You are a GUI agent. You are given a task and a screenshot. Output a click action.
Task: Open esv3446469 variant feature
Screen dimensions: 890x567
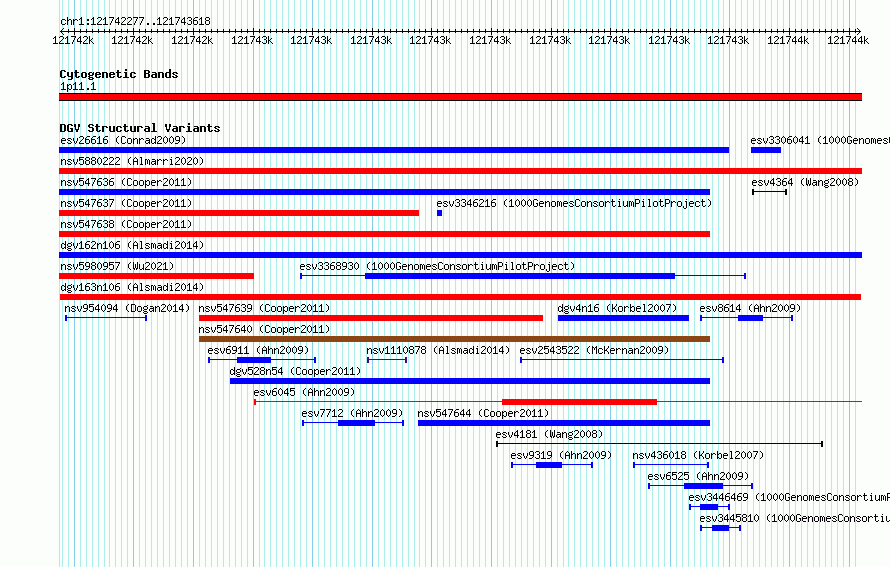point(710,507)
